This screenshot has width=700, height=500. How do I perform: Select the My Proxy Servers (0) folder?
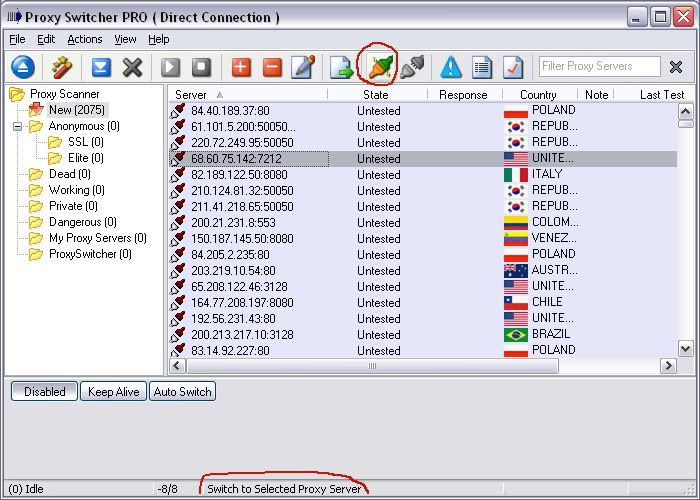click(98, 238)
